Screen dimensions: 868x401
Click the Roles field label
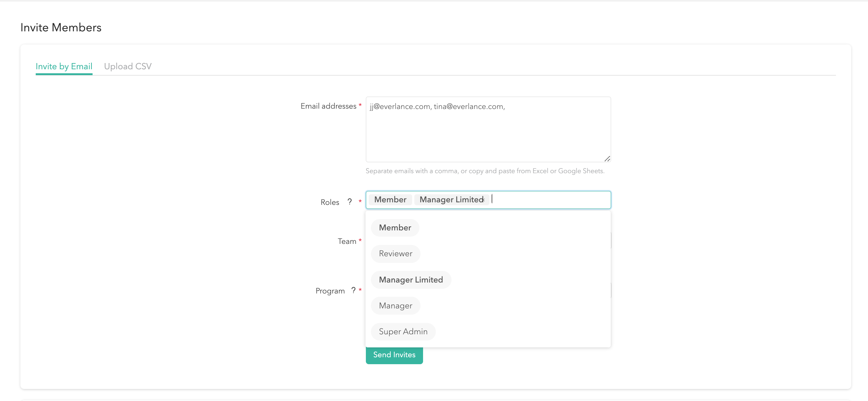pyautogui.click(x=329, y=202)
